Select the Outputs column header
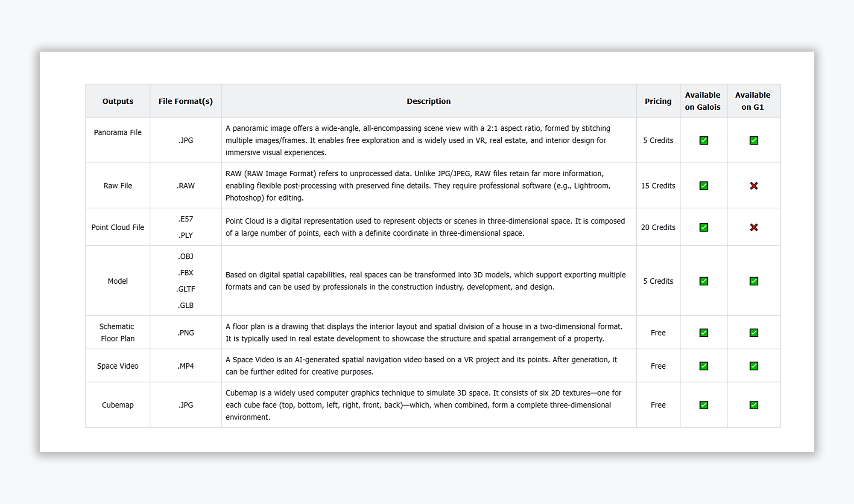 pyautogui.click(x=118, y=101)
